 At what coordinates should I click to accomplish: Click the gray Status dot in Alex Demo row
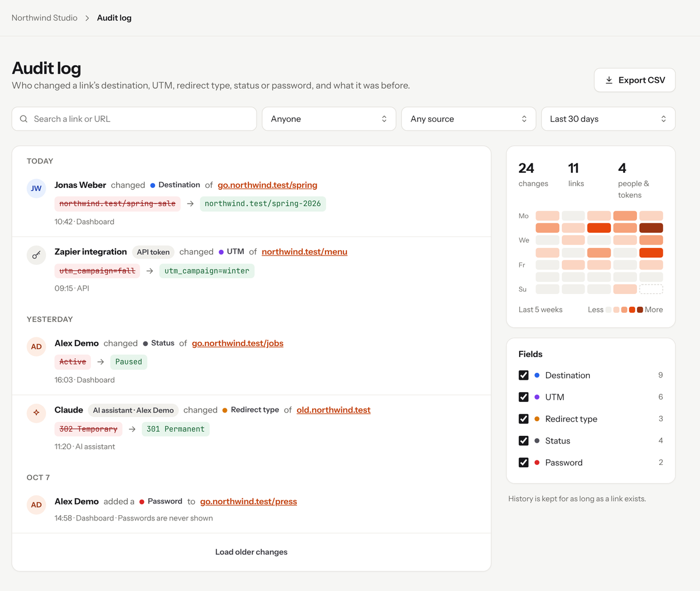click(x=145, y=344)
